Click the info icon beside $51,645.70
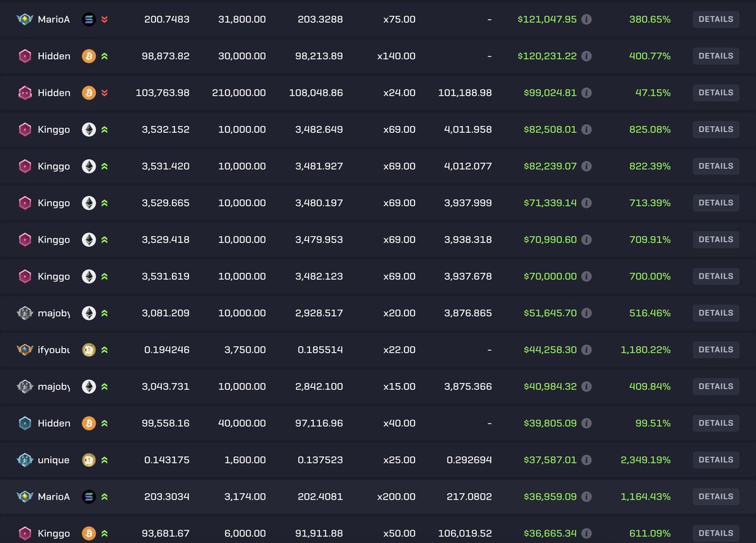This screenshot has height=543, width=756. tap(587, 313)
